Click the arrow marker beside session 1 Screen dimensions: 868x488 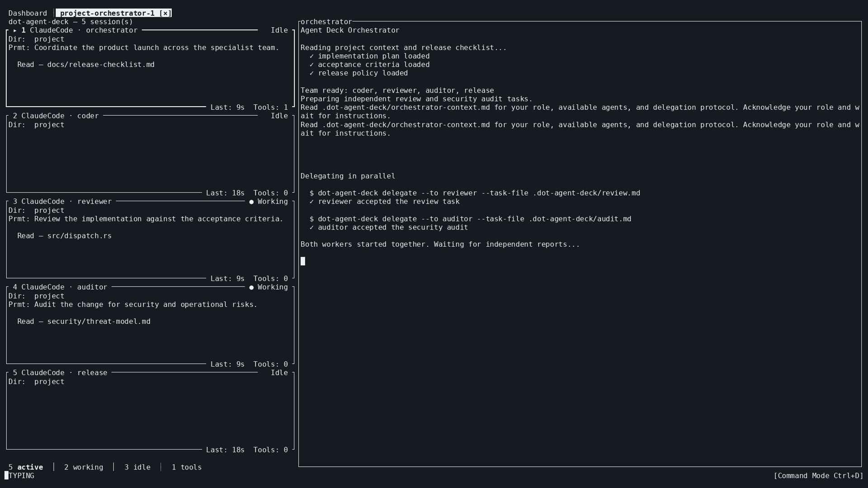(15, 30)
